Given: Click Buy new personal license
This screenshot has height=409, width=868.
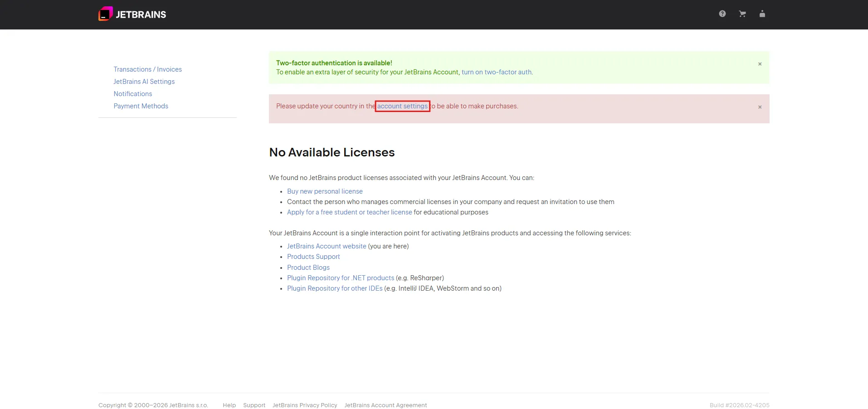Looking at the screenshot, I should (x=325, y=191).
